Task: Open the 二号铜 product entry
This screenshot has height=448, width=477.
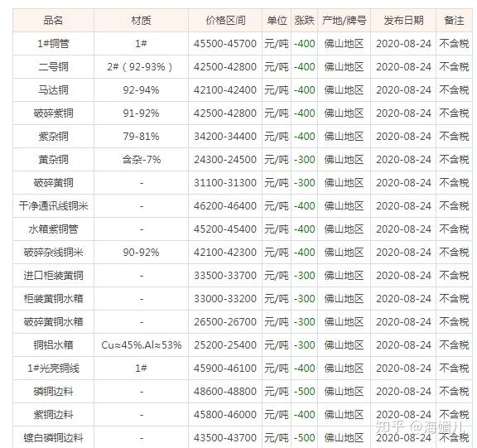Action: 53,66
